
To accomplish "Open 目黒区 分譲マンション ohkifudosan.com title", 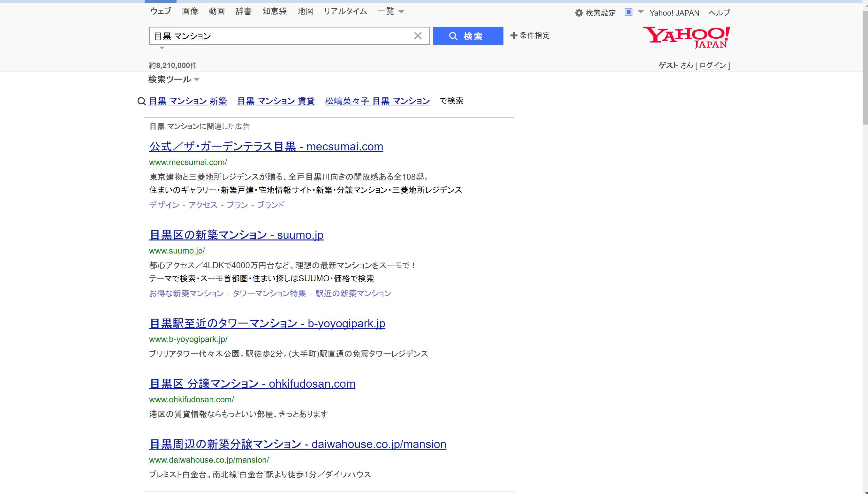I will tap(252, 384).
